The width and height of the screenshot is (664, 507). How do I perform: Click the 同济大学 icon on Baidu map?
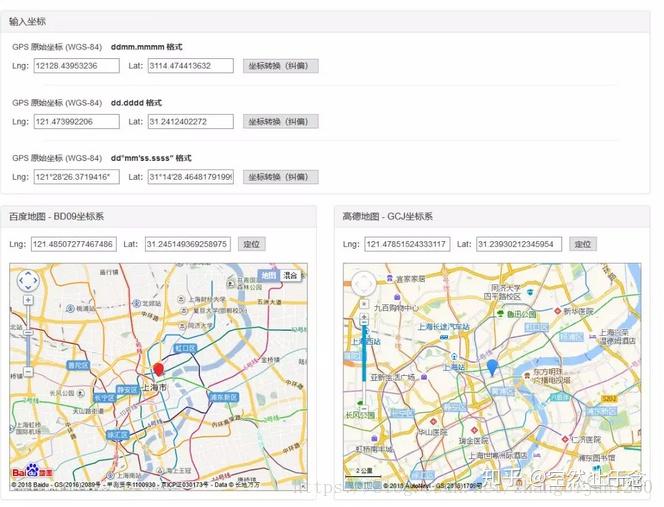coord(183,325)
